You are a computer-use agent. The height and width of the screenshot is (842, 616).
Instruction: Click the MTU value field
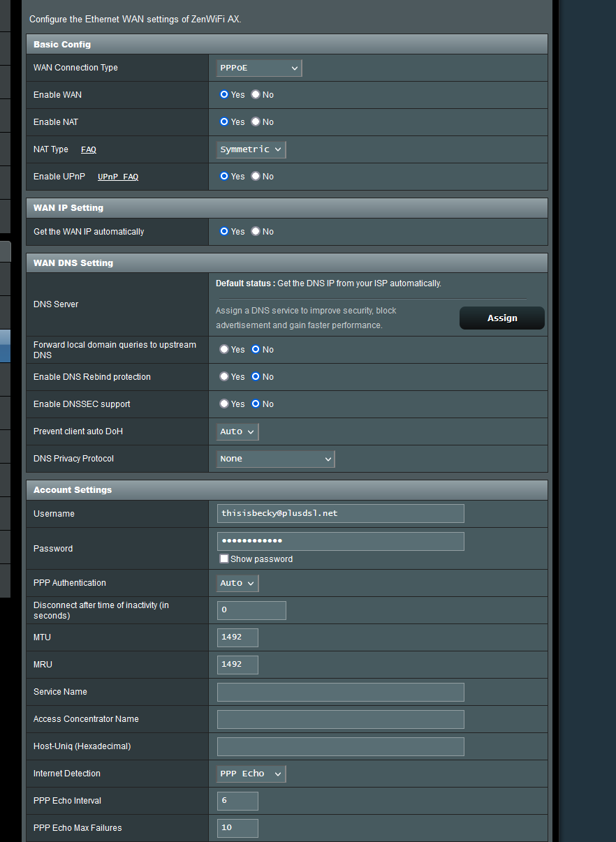(237, 637)
